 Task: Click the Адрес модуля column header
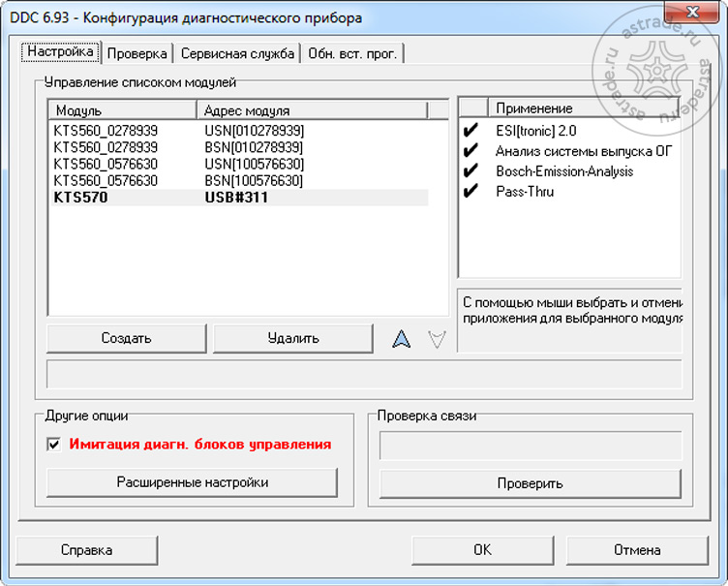[312, 110]
